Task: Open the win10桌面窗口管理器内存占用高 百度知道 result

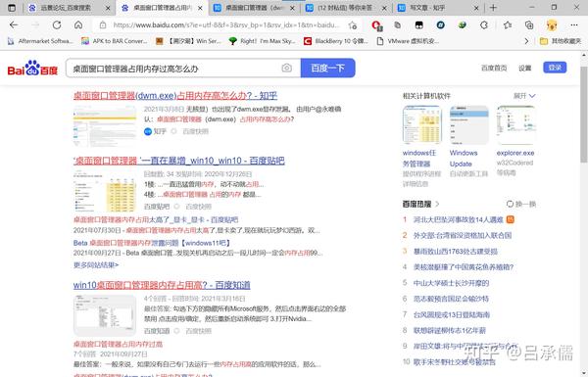Action: pyautogui.click(x=162, y=285)
